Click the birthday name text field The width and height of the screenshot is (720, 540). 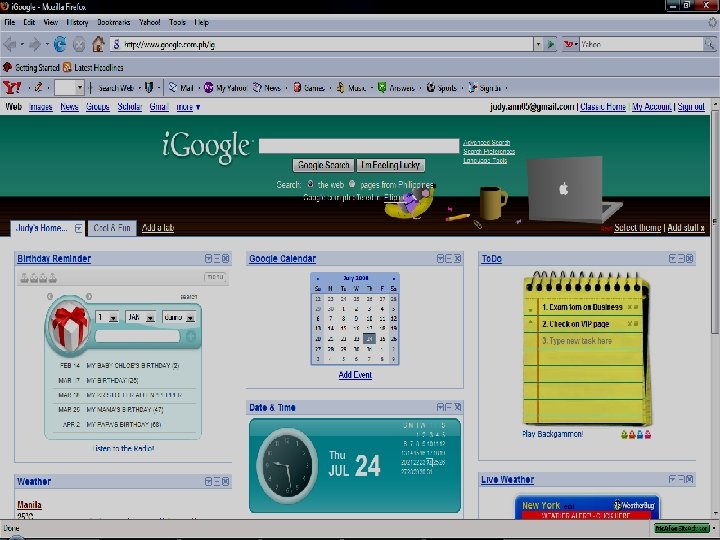click(137, 337)
